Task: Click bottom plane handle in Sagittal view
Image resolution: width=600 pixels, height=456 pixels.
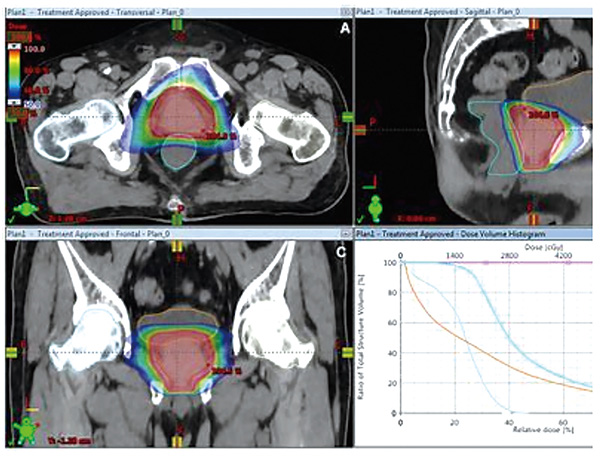Action: click(534, 219)
